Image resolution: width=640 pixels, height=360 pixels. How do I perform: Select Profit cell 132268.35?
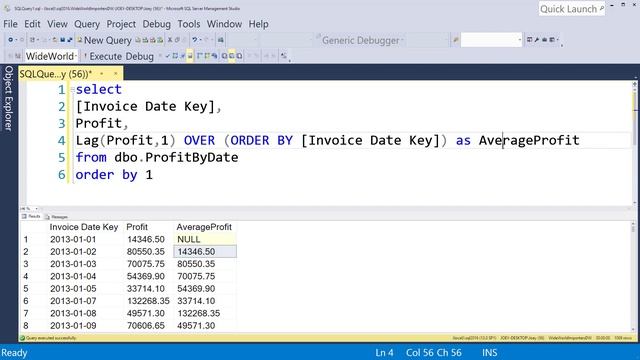[148, 301]
